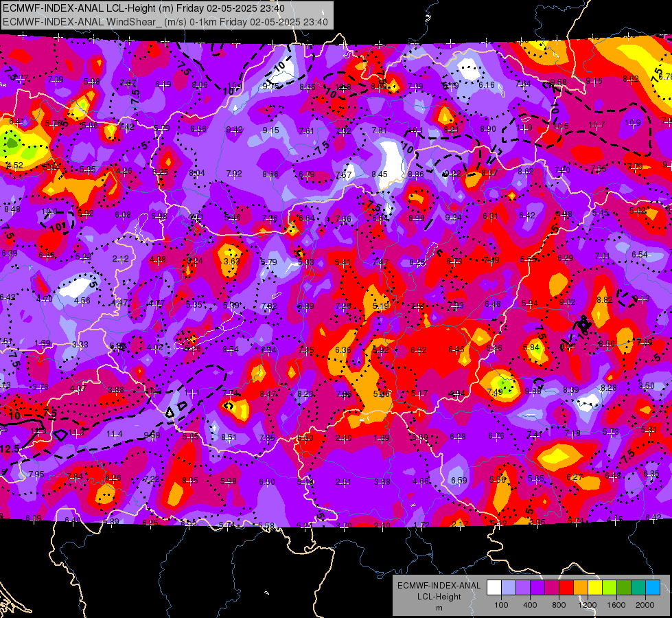Click the grid value '4.66'

(x=420, y=481)
